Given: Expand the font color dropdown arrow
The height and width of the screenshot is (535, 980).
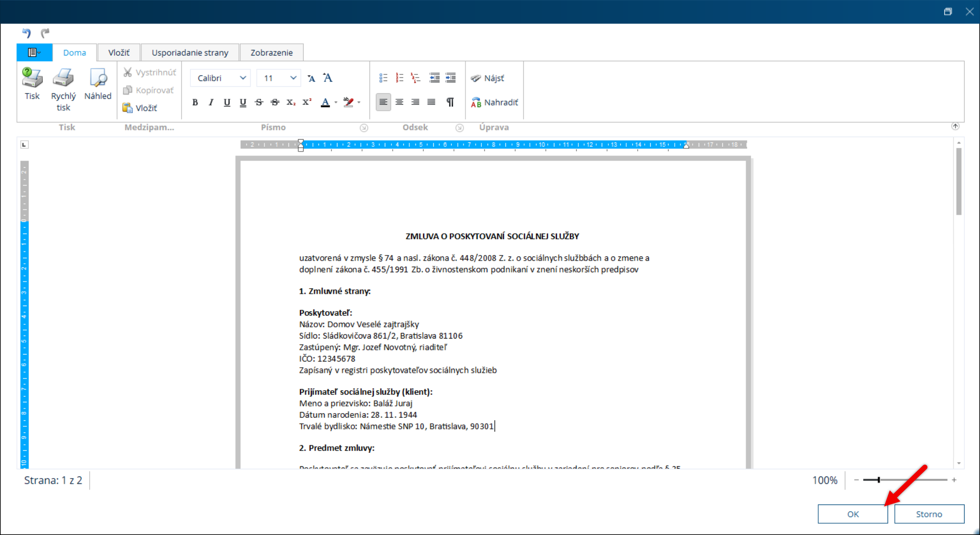Looking at the screenshot, I should 336,103.
